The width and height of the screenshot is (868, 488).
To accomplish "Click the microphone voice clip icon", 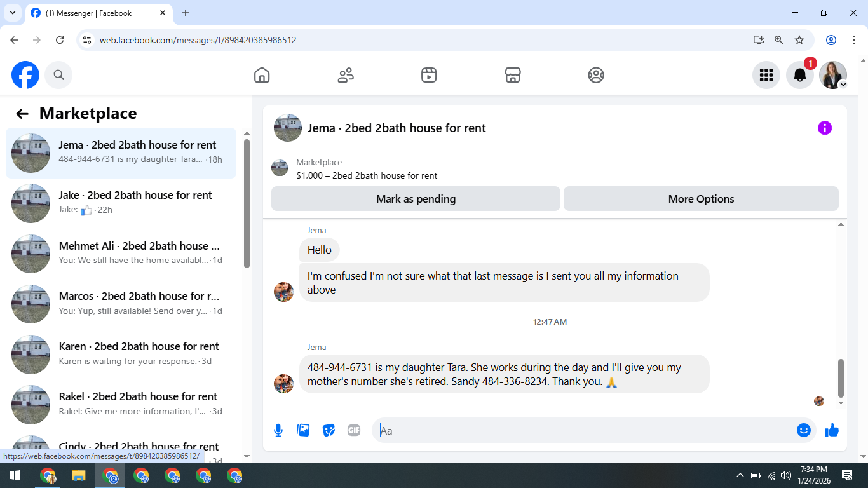I will pos(278,430).
